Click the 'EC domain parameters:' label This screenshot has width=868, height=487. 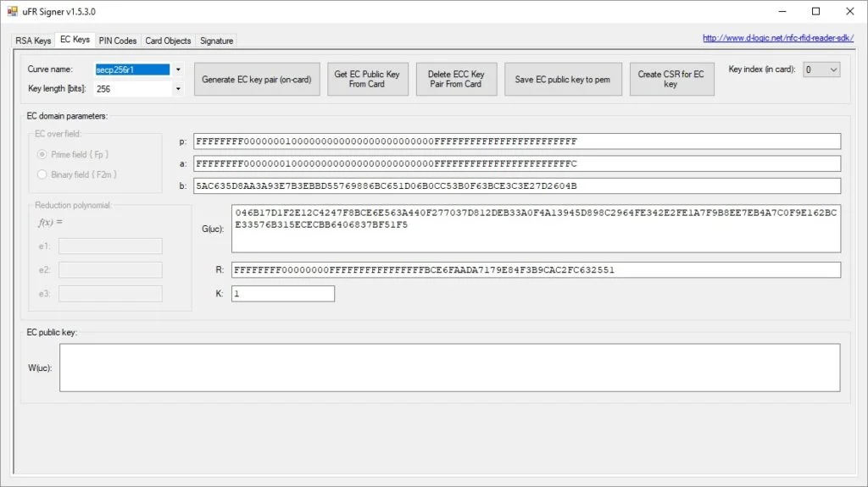click(67, 116)
